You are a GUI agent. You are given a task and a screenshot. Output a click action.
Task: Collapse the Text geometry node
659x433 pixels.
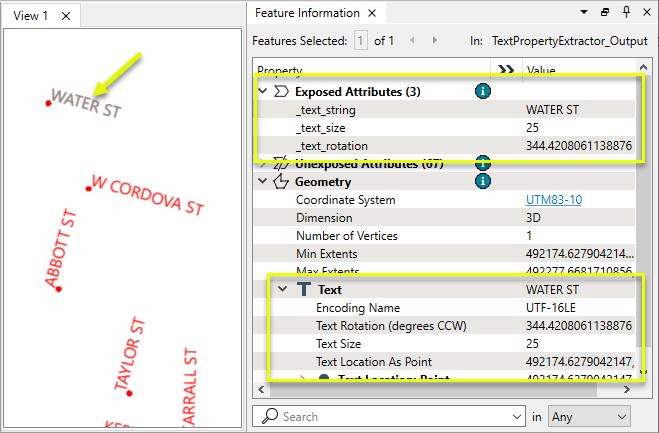tap(280, 290)
